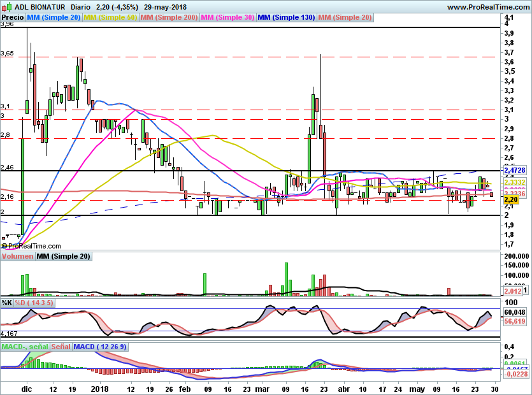The image size is (532, 395).
Task: Click the 2,20 (-4,35%) quote in header
Action: [x=117, y=7]
